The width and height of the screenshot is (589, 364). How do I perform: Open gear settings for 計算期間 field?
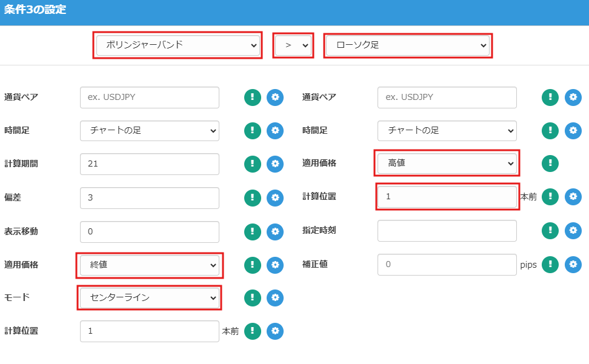point(275,164)
